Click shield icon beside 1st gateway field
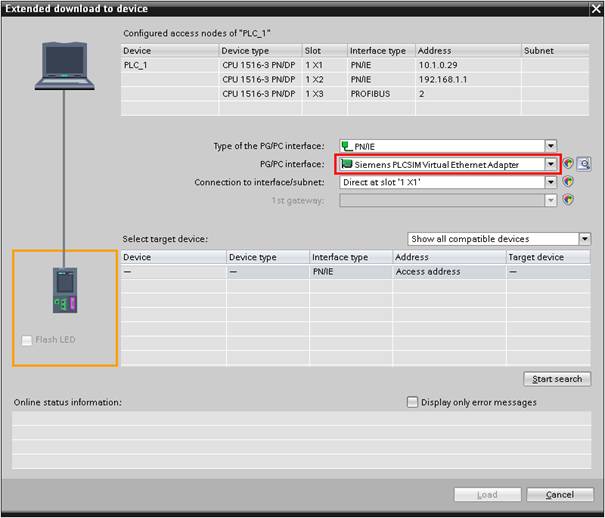Image resolution: width=605 pixels, height=518 pixels. click(x=568, y=200)
